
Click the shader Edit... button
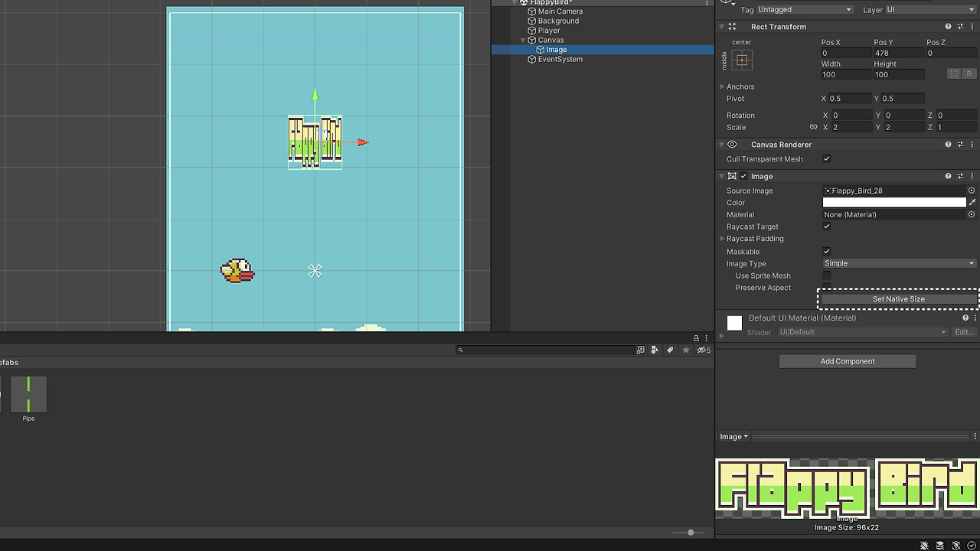coord(964,332)
